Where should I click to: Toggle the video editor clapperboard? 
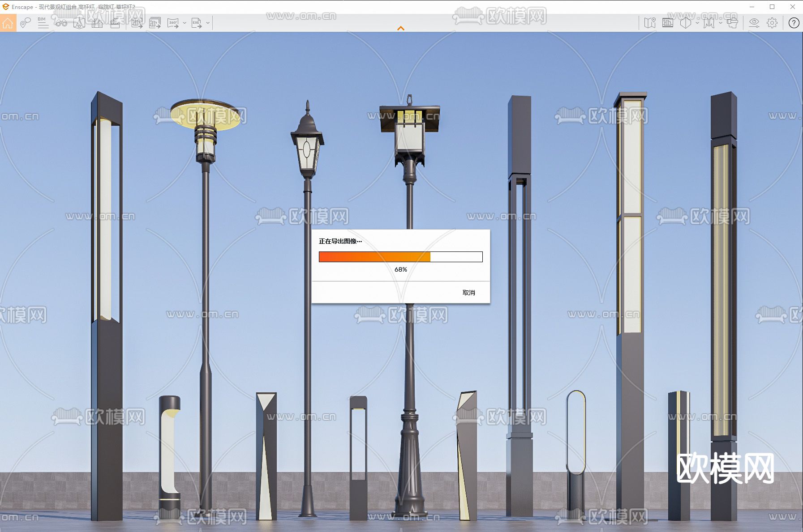(115, 23)
